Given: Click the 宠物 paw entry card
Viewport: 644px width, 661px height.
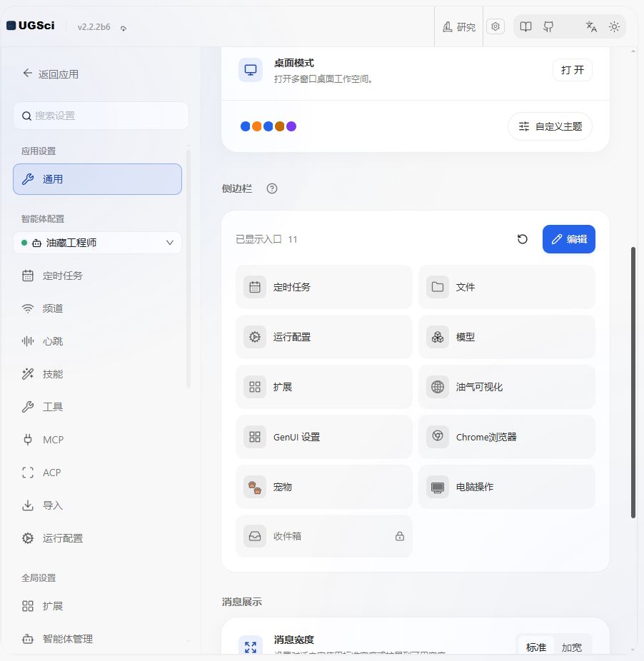Looking at the screenshot, I should tap(324, 487).
